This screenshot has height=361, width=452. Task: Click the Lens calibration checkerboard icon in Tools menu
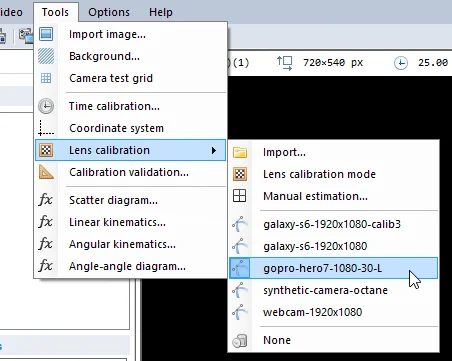coord(46,150)
